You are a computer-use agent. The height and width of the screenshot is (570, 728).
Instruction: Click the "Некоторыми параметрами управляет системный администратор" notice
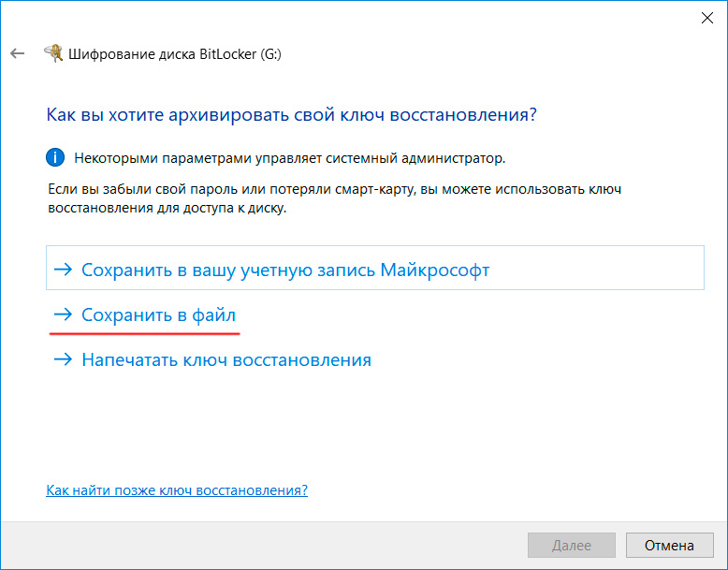tap(290, 158)
